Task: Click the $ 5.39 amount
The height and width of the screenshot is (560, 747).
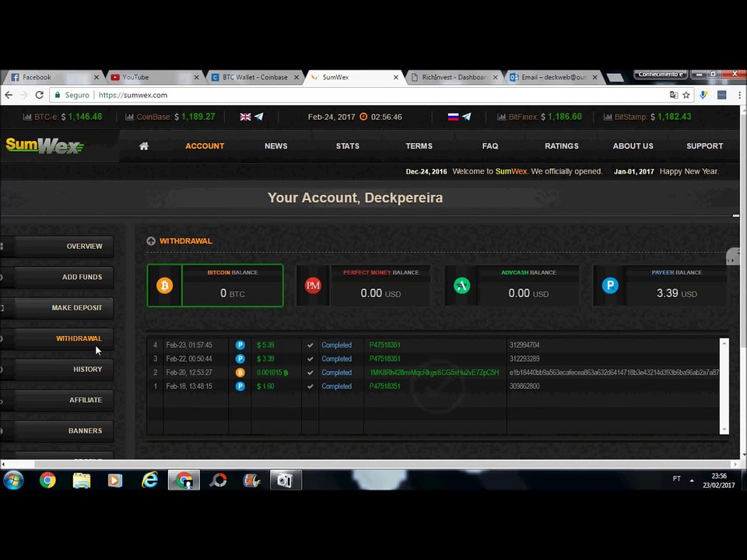Action: [x=265, y=345]
